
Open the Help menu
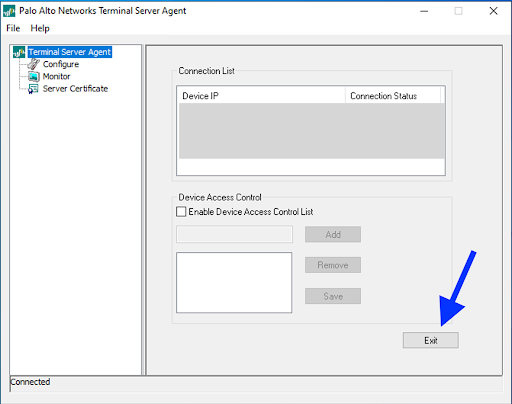[x=40, y=28]
